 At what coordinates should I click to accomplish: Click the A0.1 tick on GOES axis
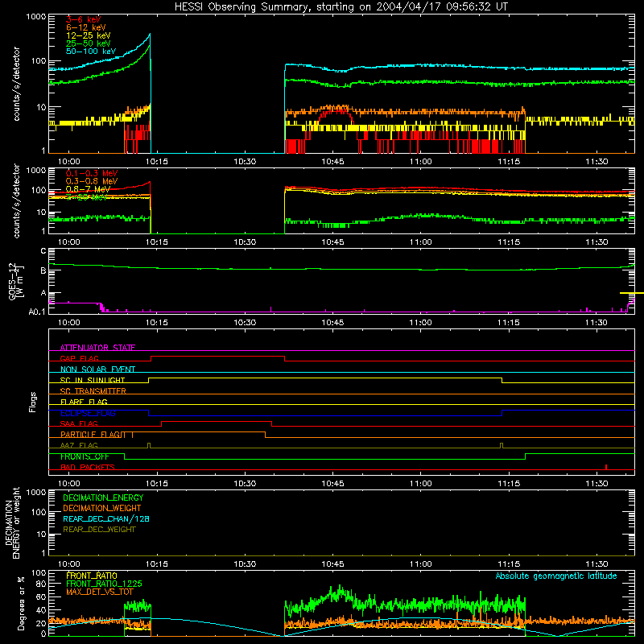(x=37, y=312)
